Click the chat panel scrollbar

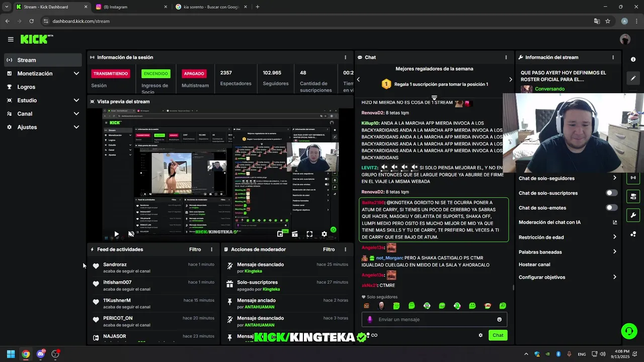[513, 287]
